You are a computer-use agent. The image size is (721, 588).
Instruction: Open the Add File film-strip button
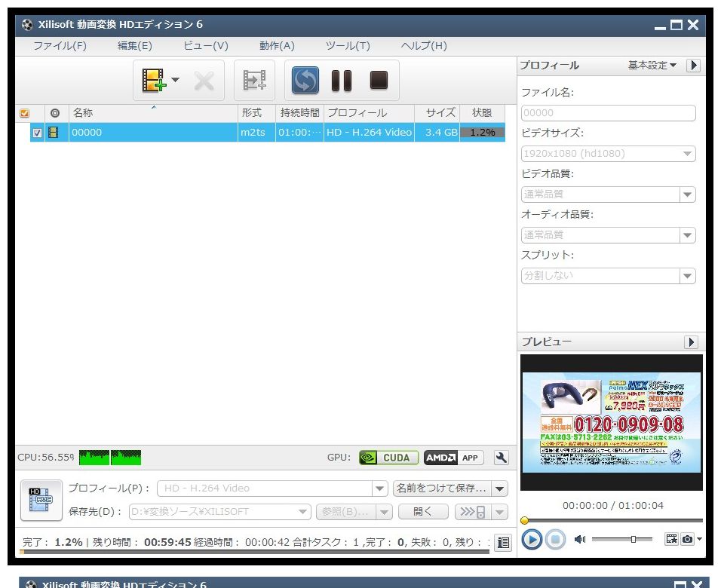tap(153, 80)
